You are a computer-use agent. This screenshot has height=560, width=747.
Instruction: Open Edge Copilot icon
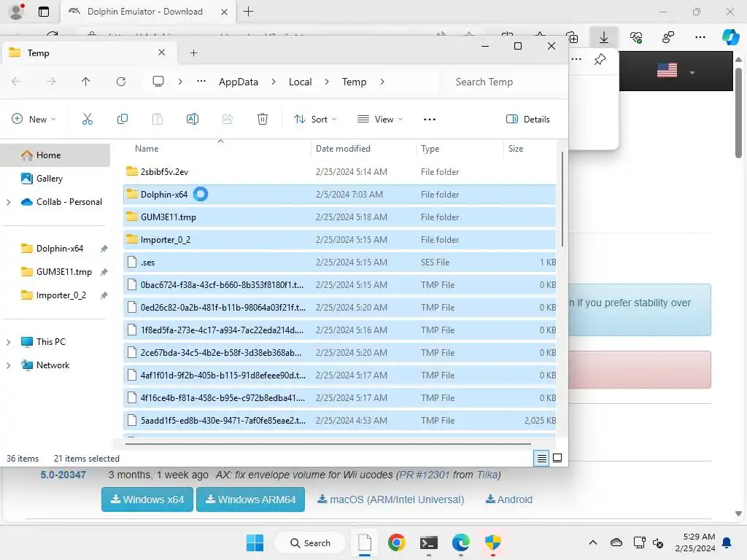pyautogui.click(x=730, y=37)
